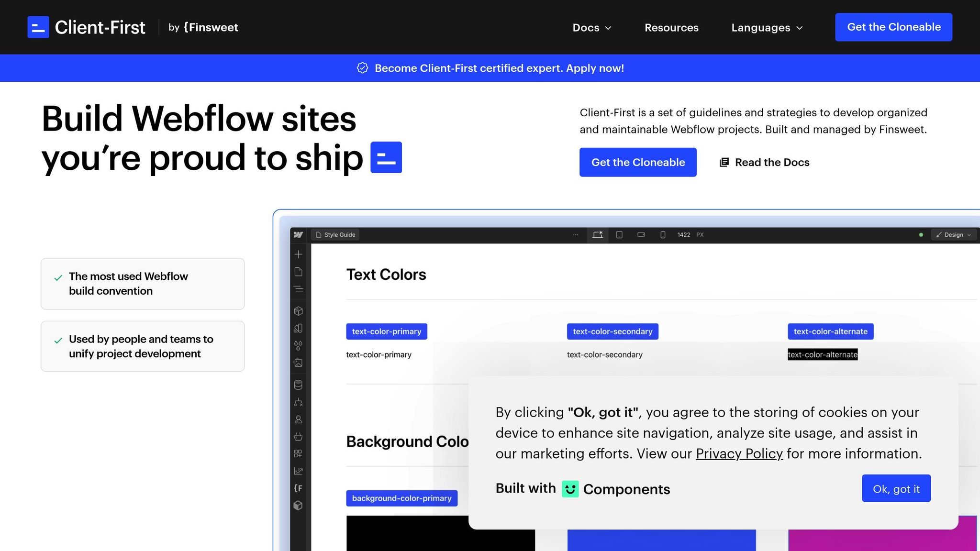This screenshot has height=551, width=980.
Task: Click the highlighted text-color-alternate sample text
Action: click(x=823, y=354)
